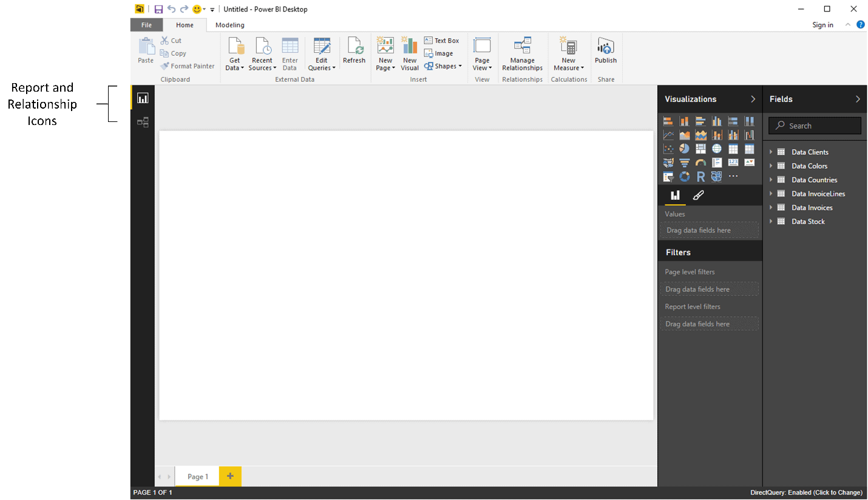Insert an Image
This screenshot has height=500, width=868.
439,53
